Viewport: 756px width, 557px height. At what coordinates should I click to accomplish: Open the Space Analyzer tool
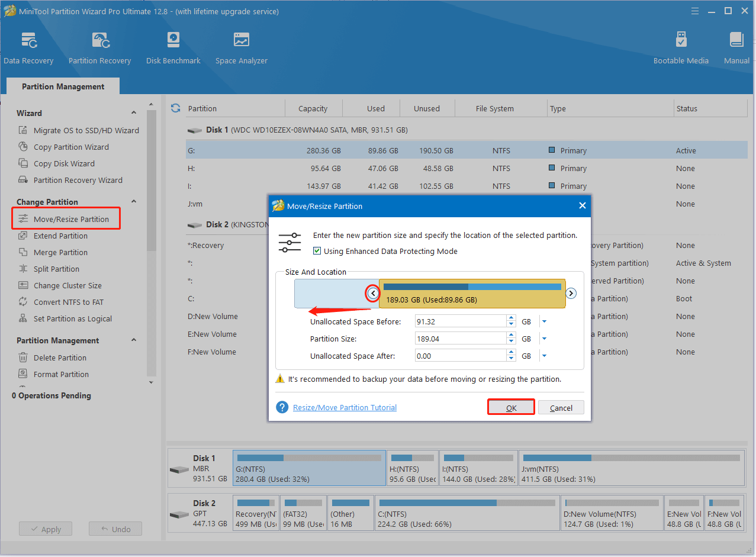[x=241, y=48]
